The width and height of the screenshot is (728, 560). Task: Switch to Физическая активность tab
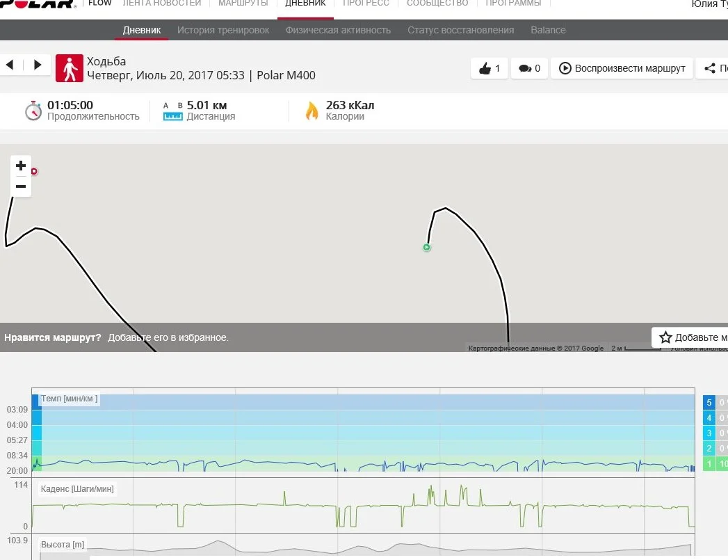tap(338, 30)
